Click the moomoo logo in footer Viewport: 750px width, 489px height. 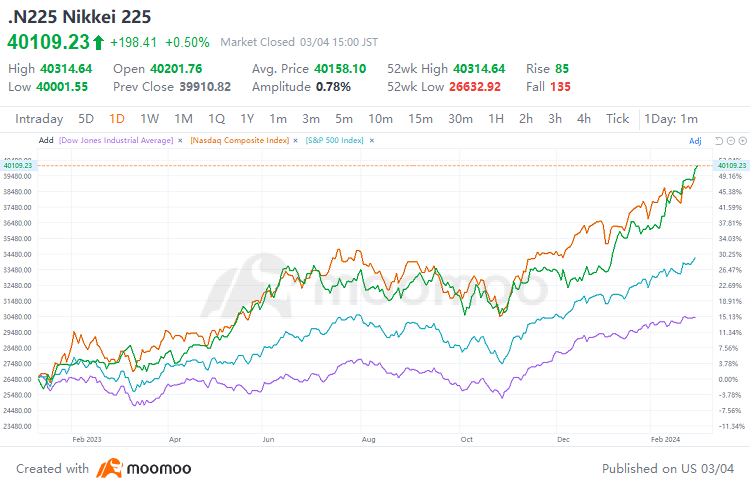(144, 468)
